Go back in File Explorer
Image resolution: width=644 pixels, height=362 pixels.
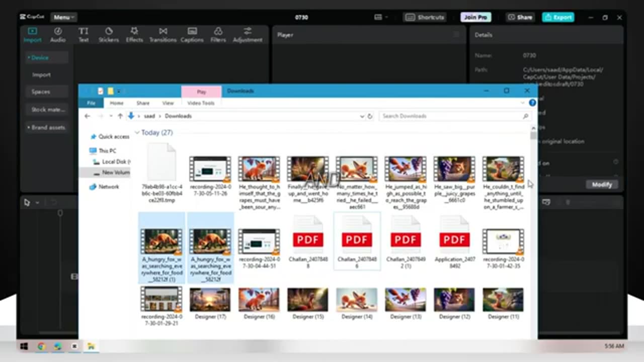[x=88, y=116]
